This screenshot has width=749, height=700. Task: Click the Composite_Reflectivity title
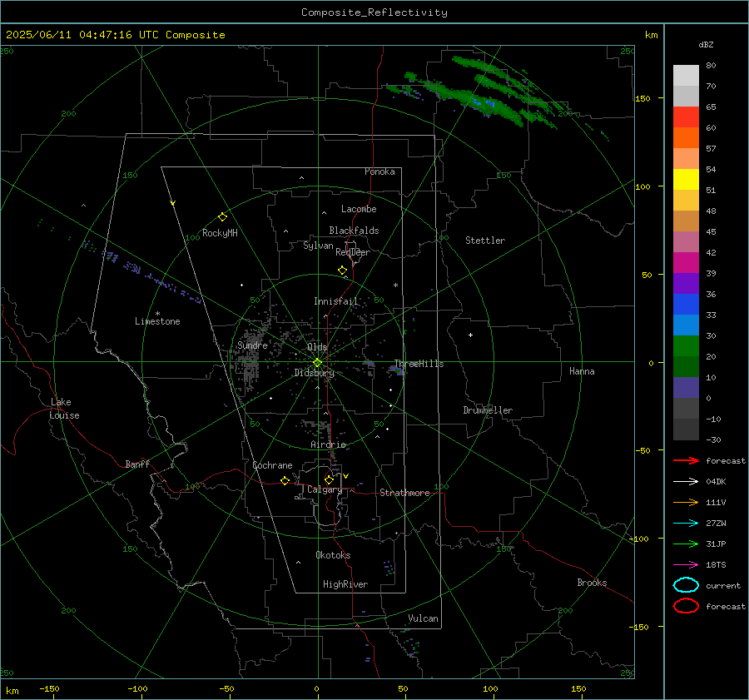pyautogui.click(x=374, y=12)
